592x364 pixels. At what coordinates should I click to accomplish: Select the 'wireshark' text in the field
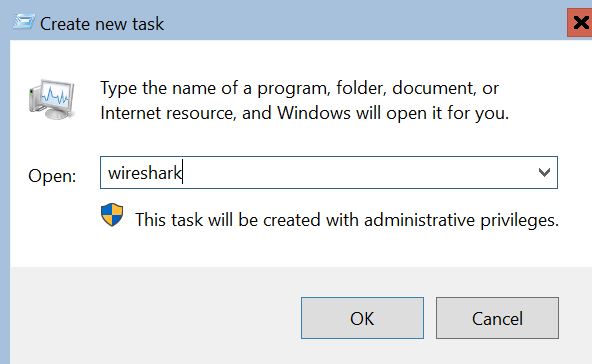point(145,173)
